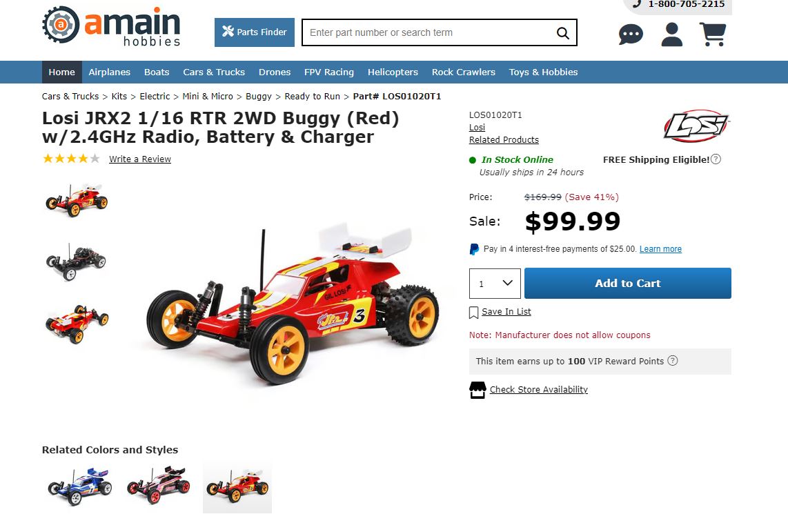Open the Parts Finder button
The image size is (788, 532).
[x=255, y=32]
